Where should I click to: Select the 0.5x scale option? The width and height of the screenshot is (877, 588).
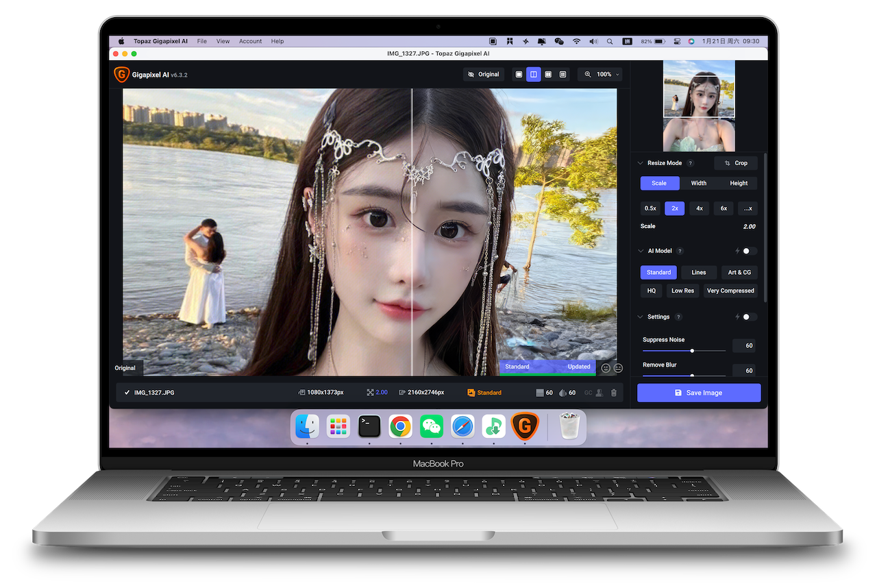coord(650,208)
